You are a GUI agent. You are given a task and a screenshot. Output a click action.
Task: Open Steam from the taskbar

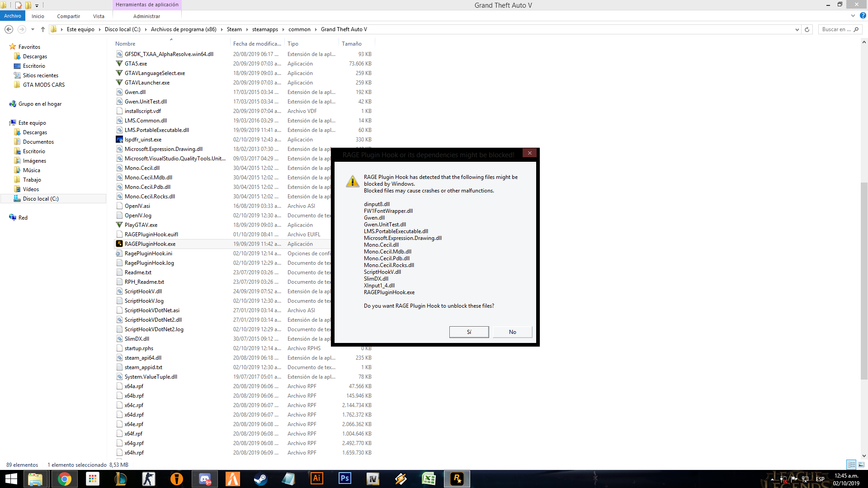point(260,479)
